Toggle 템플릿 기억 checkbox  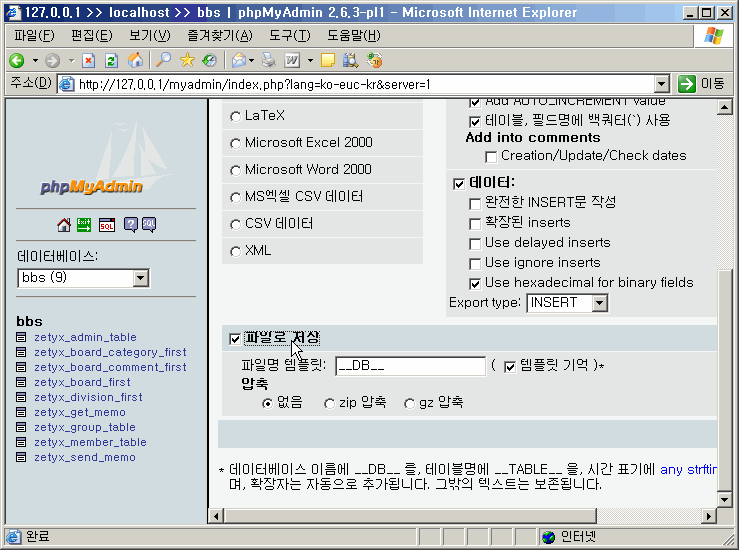(509, 367)
